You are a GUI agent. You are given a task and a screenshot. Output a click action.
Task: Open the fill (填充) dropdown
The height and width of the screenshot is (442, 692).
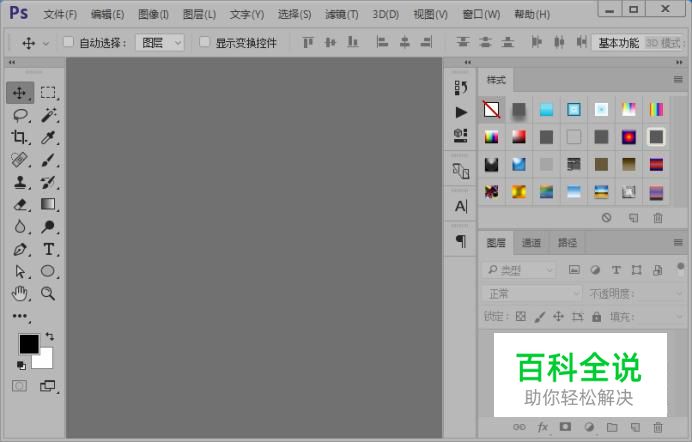[x=679, y=316]
